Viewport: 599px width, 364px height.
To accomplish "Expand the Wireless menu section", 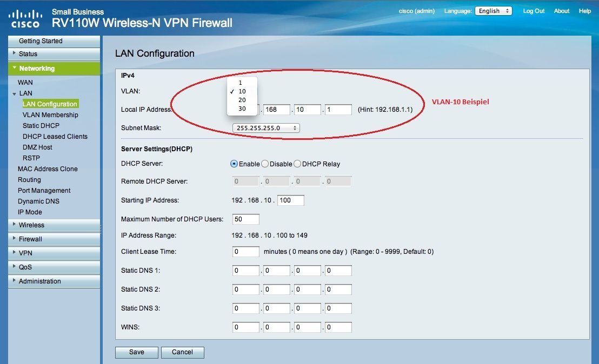I will (54, 225).
